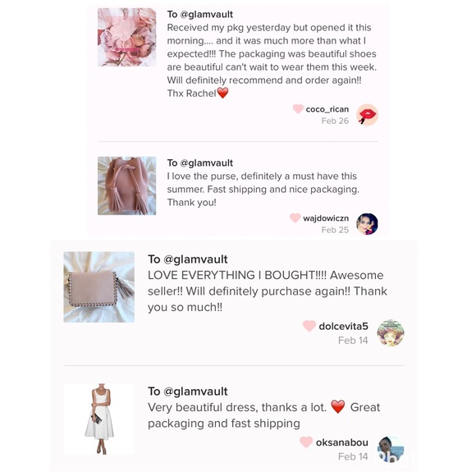Open dolcevita5's round profile avatar
Image resolution: width=476 pixels, height=476 pixels.
point(391,333)
